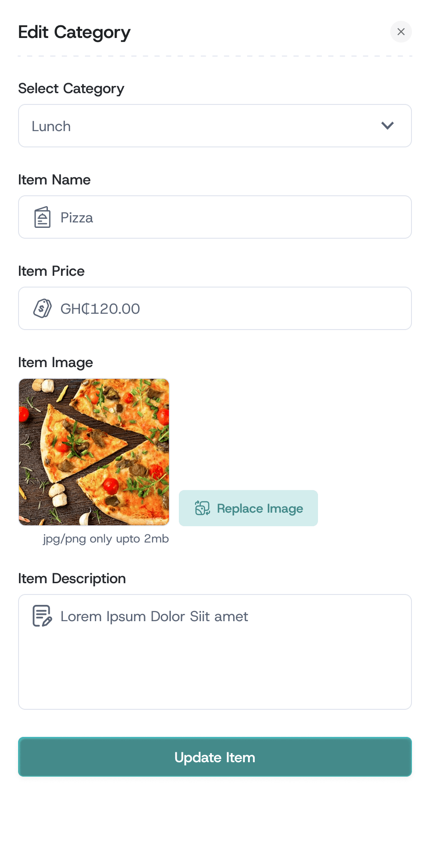The height and width of the screenshot is (868, 430).
Task: Click the Item Description label
Action: click(x=72, y=579)
